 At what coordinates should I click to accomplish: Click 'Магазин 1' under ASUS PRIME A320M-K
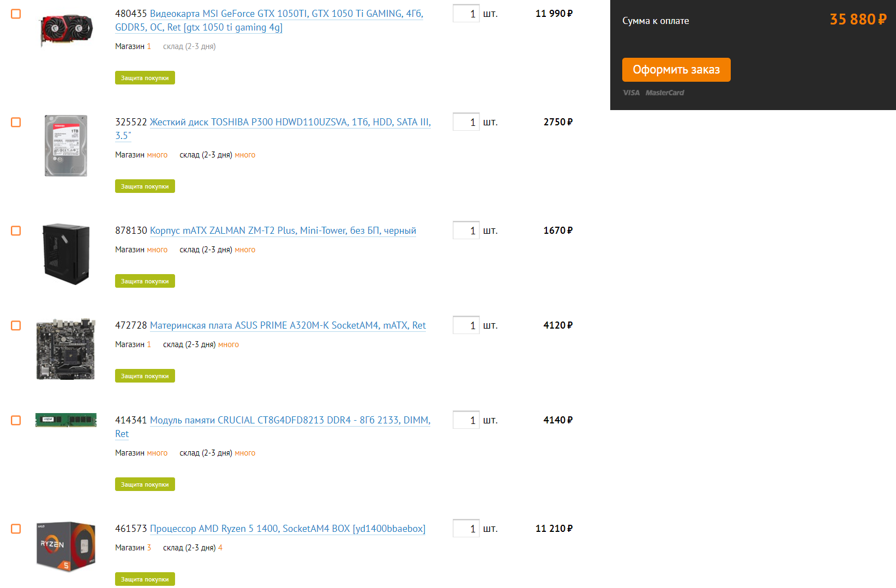[x=133, y=344]
